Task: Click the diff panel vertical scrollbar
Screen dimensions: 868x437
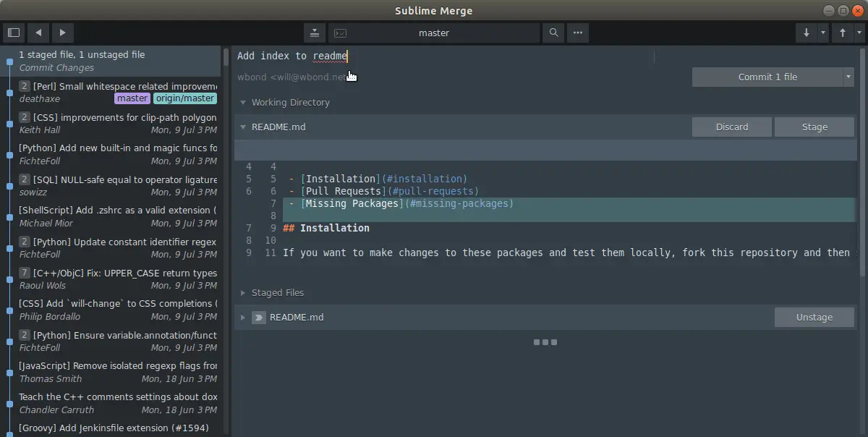Action: (x=862, y=163)
